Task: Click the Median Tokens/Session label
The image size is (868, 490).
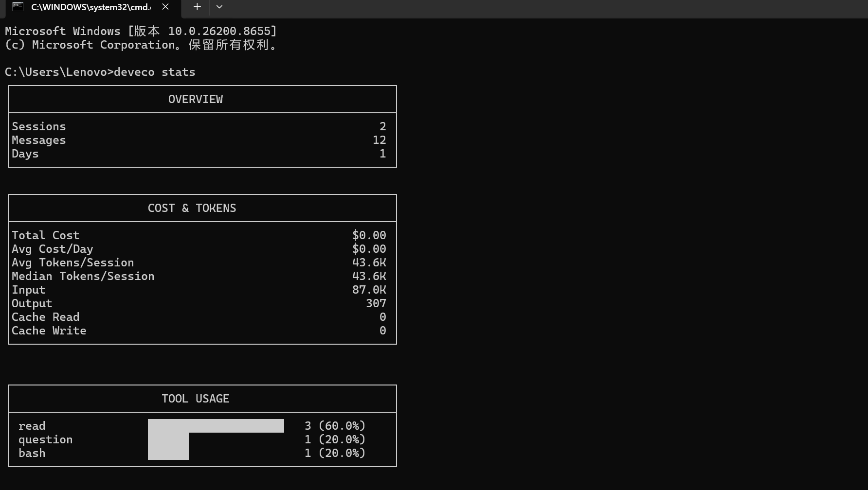Action: click(83, 276)
